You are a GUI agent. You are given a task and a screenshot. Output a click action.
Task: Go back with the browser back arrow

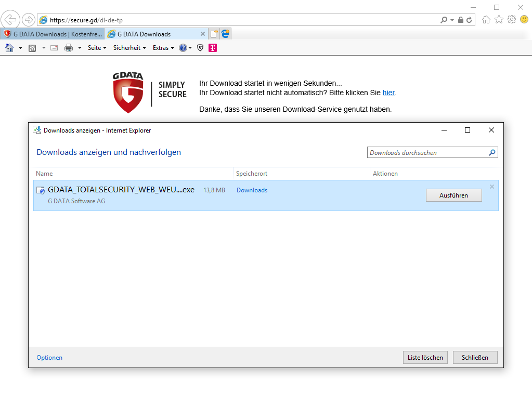coord(10,20)
